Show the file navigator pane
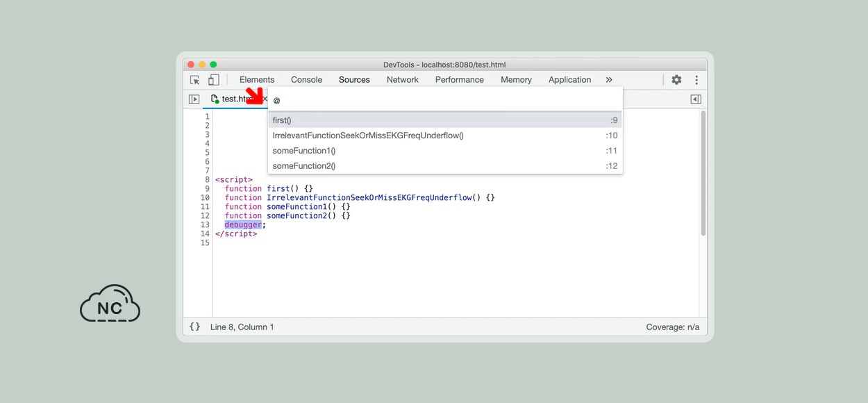 pos(194,99)
